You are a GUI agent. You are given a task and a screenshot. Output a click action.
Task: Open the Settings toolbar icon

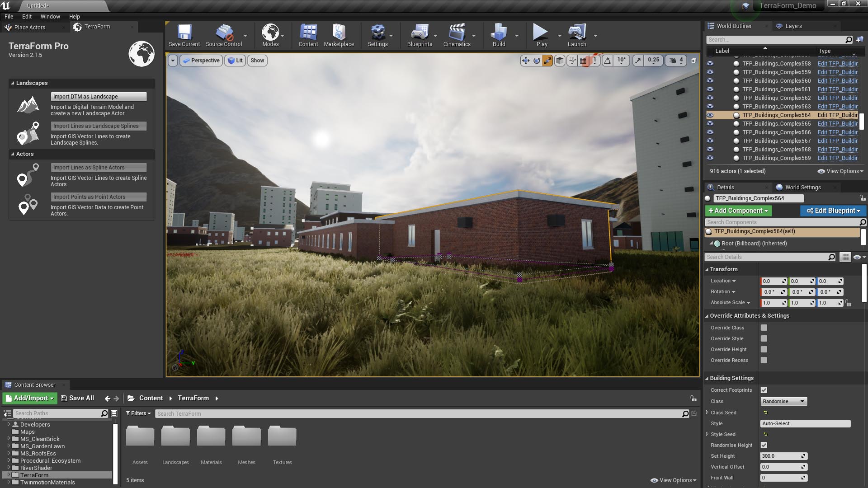[377, 33]
